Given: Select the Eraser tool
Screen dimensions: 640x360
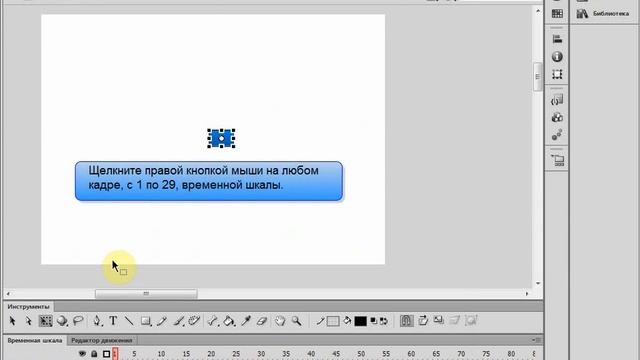Looking at the screenshot, I should pos(262,321).
